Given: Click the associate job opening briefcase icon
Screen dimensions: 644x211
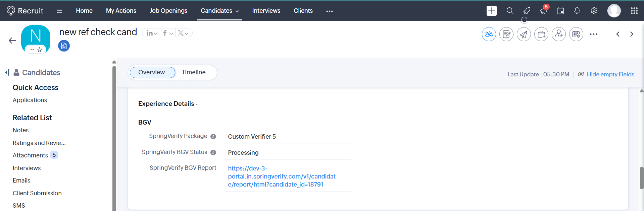Looking at the screenshot, I should click(541, 34).
